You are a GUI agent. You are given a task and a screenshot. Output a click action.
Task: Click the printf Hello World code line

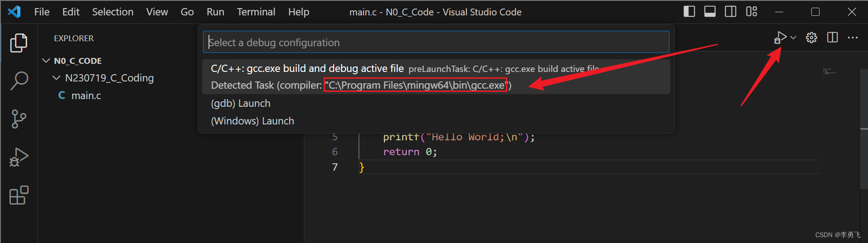(459, 137)
